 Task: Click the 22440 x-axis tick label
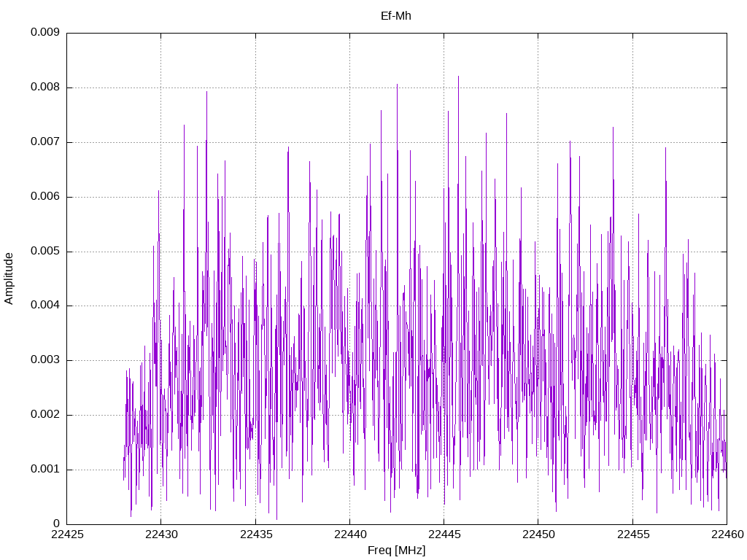coord(350,534)
